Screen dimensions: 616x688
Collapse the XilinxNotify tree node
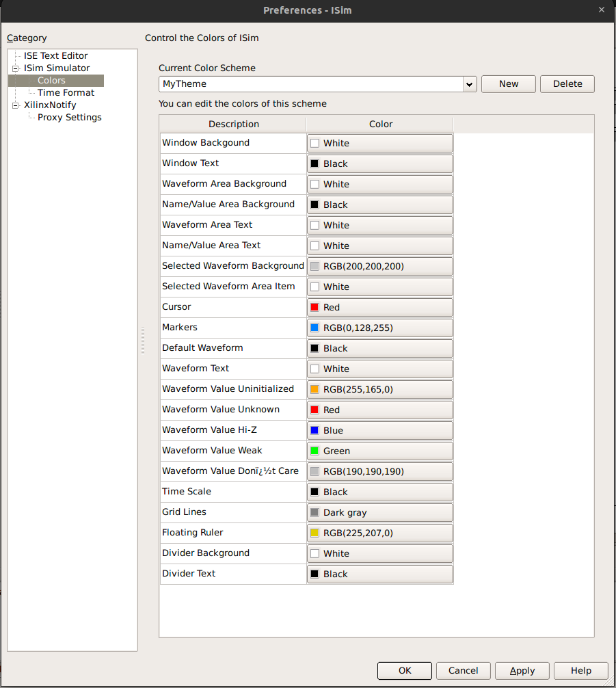pos(15,105)
